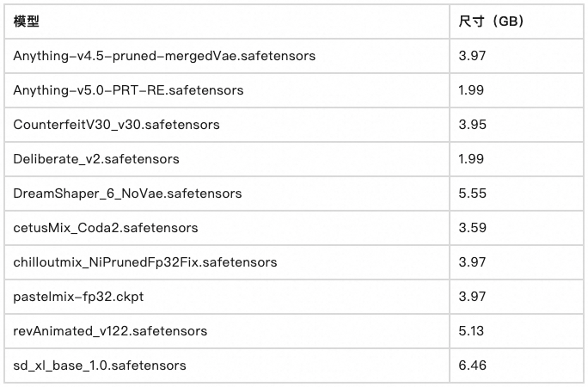Click size value beside Deliberate_v2.safetensors
The height and width of the screenshot is (387, 588).
(x=471, y=159)
